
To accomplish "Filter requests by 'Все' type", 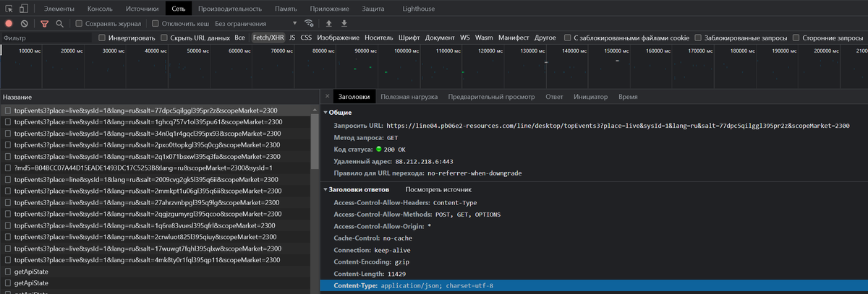I will point(239,38).
